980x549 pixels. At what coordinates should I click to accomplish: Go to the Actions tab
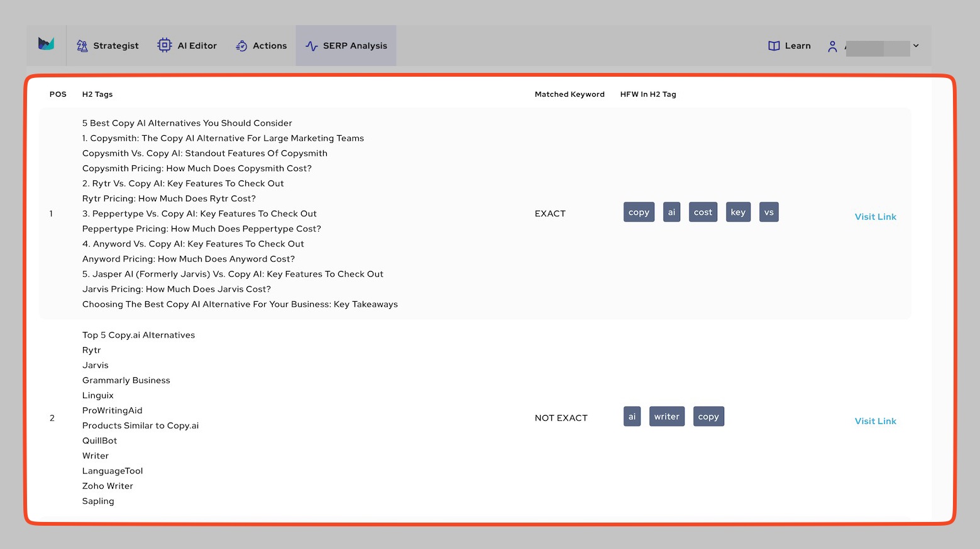[x=261, y=46]
